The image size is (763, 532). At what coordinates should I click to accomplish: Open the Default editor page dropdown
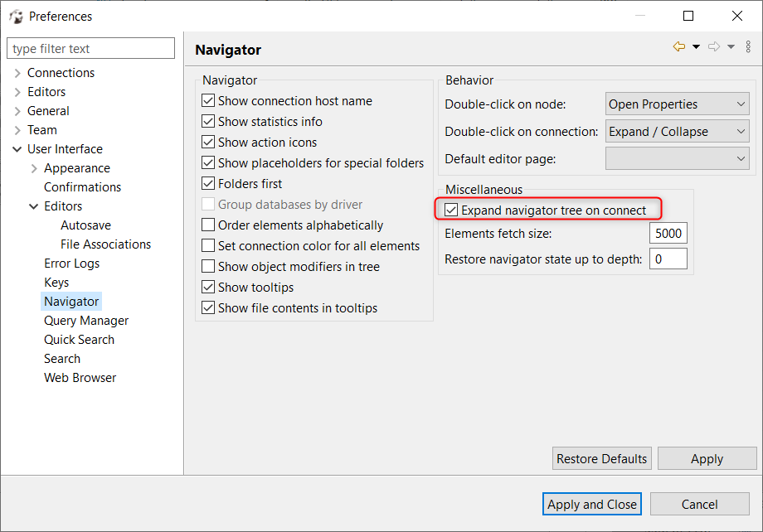click(x=677, y=158)
